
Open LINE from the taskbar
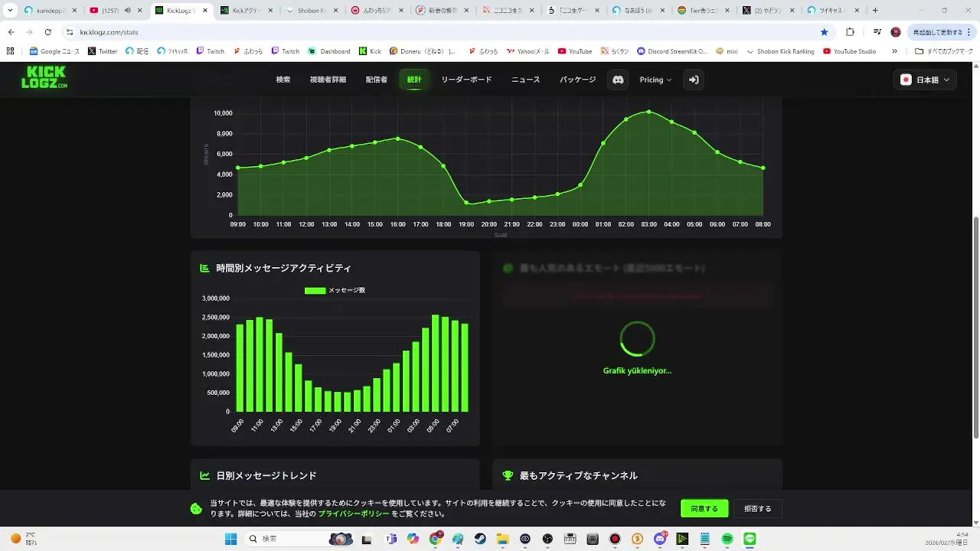(750, 539)
